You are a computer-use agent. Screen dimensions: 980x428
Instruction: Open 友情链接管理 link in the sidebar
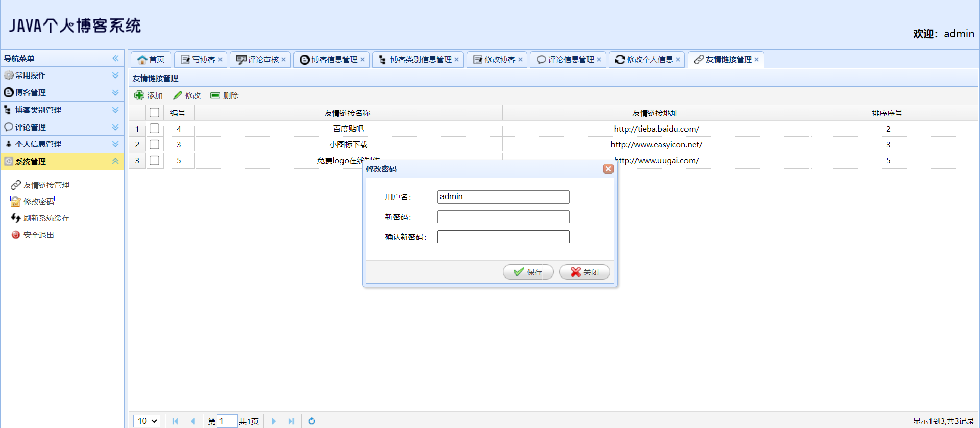point(46,185)
